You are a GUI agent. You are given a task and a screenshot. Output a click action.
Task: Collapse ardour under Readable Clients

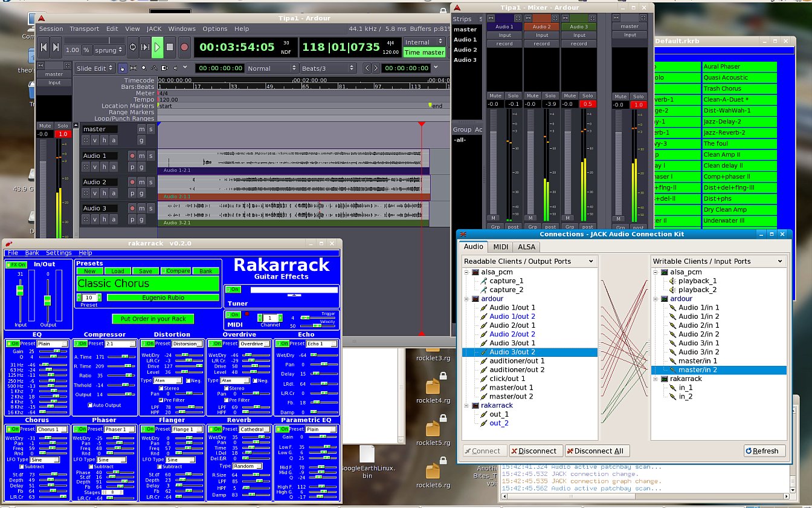coord(466,299)
